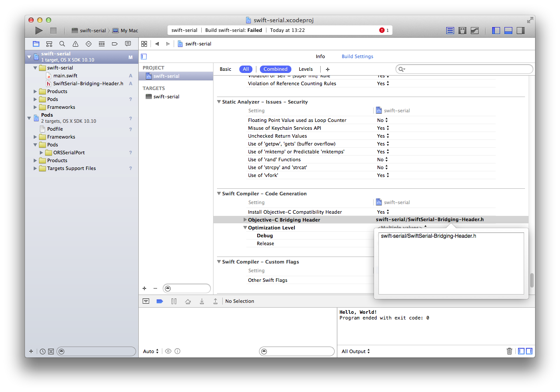Run the project with the Play button
This screenshot has height=392, width=560.
click(x=39, y=31)
